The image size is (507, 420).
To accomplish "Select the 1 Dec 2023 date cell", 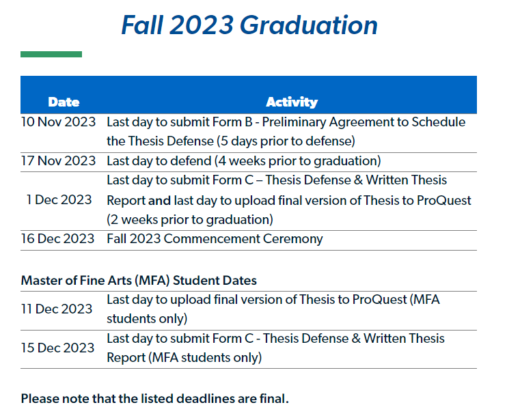I will point(59,200).
